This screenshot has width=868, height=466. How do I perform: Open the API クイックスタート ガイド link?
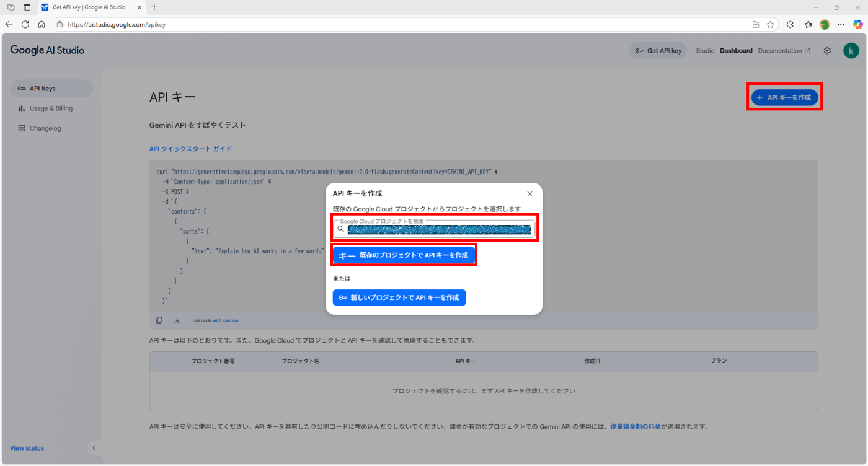click(190, 149)
